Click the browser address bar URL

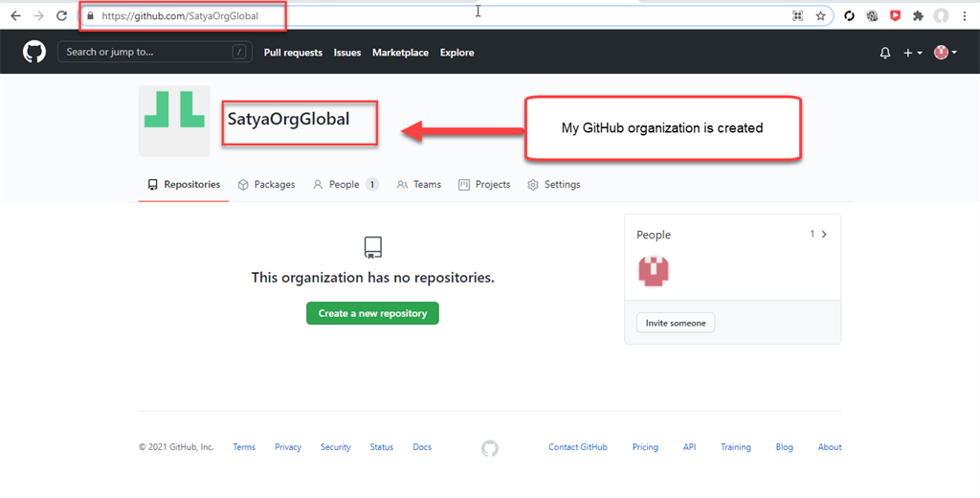tap(180, 16)
